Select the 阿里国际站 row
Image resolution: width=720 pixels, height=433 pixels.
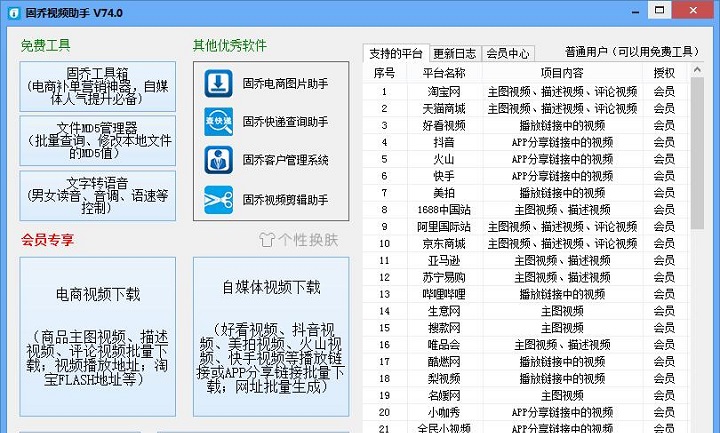click(525, 226)
